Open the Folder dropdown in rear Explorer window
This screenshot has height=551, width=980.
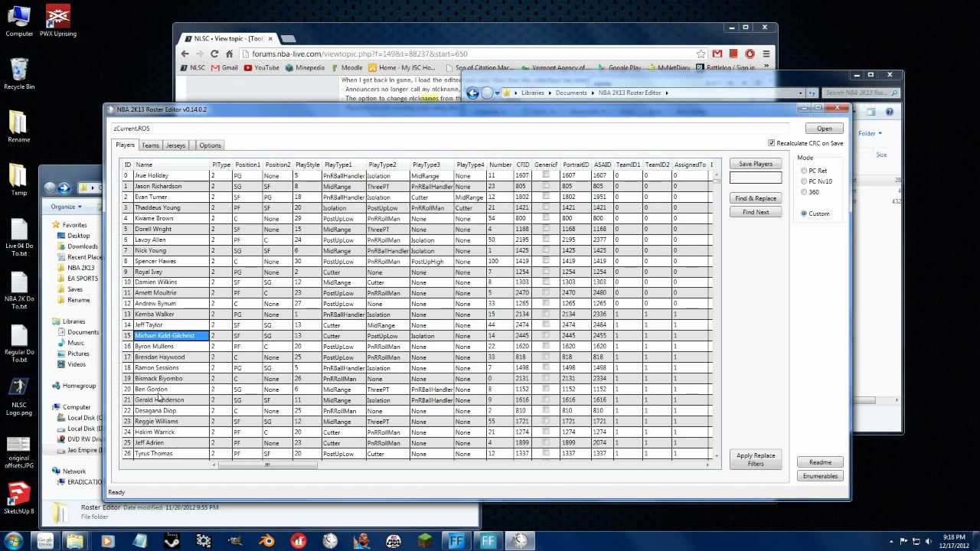(x=870, y=133)
